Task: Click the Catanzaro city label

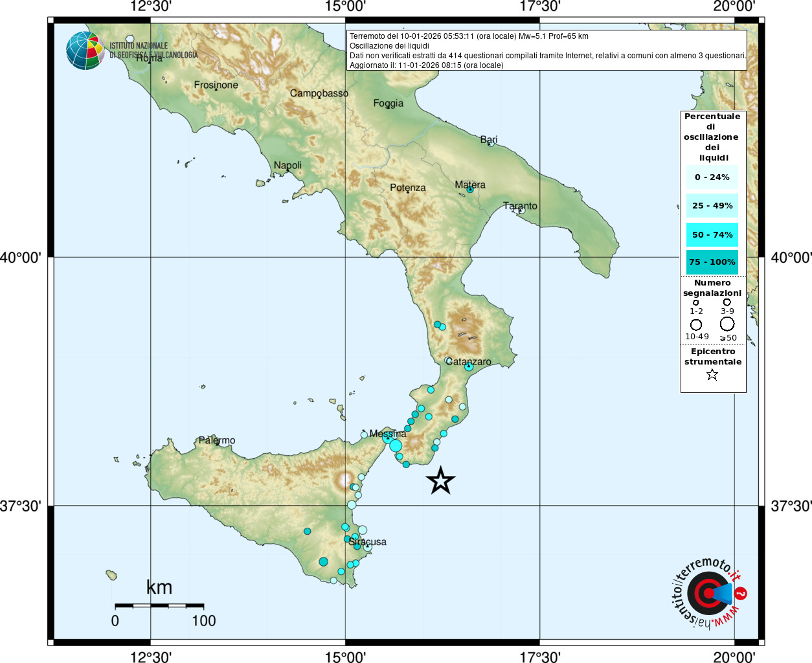Action: tap(468, 362)
